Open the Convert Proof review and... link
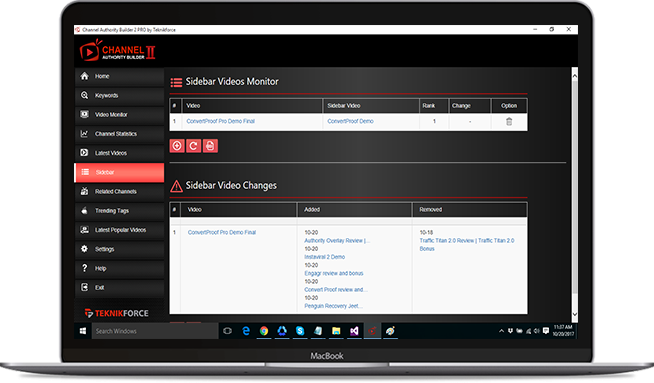Image resolution: width=654 pixels, height=383 pixels. tap(336, 290)
